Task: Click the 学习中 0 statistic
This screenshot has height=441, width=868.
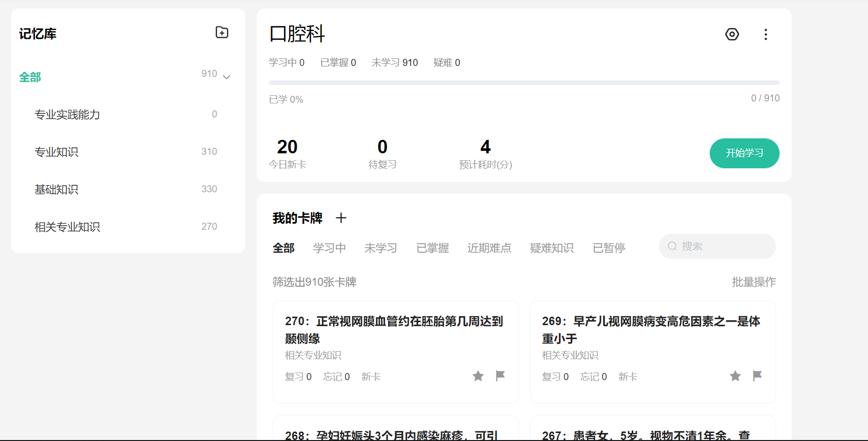Action: tap(287, 62)
